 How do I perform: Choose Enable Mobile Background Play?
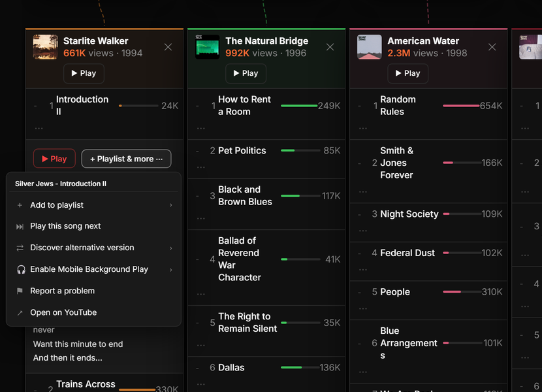click(x=93, y=269)
